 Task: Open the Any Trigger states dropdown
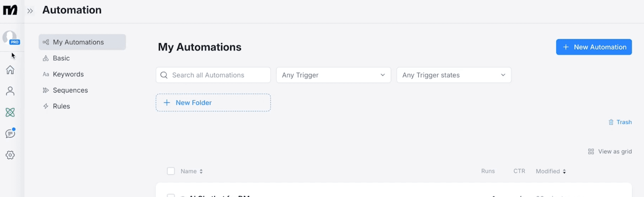coord(454,75)
